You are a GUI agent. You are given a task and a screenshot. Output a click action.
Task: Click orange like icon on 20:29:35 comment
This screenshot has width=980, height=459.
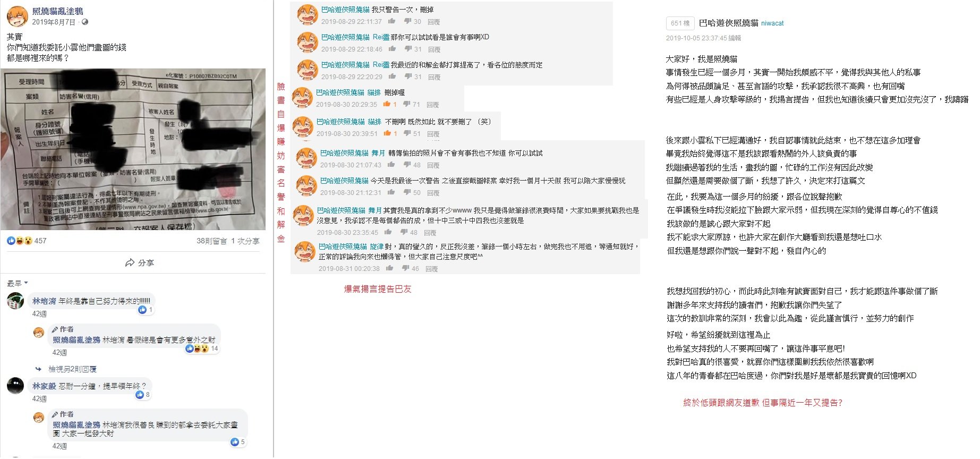[387, 104]
